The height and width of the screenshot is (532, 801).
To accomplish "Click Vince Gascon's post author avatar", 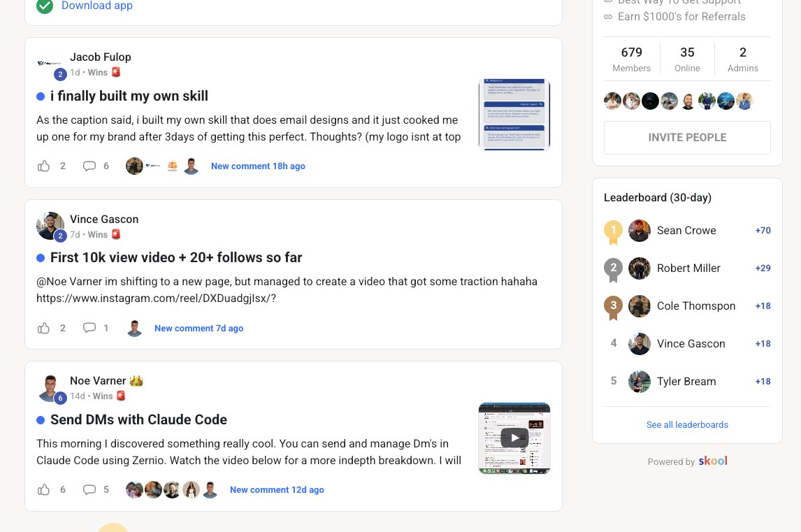I will 50,226.
